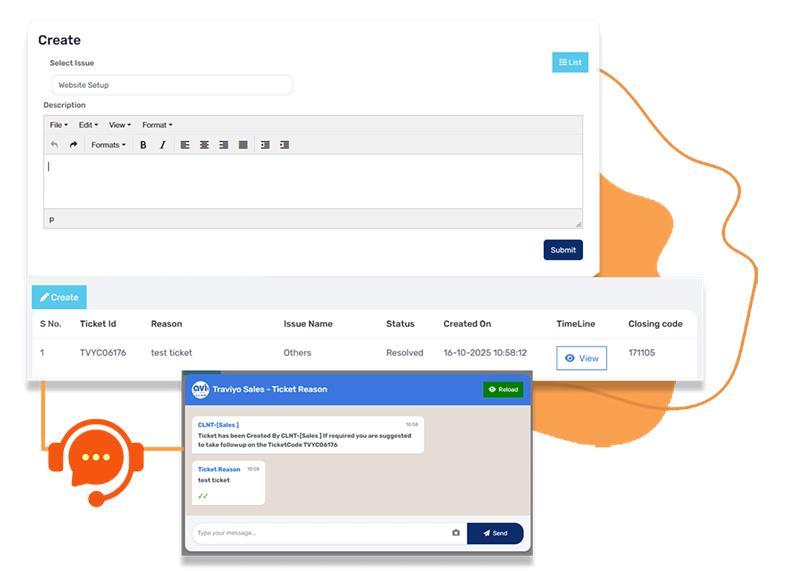Decrease indent in description editor

pos(265,145)
